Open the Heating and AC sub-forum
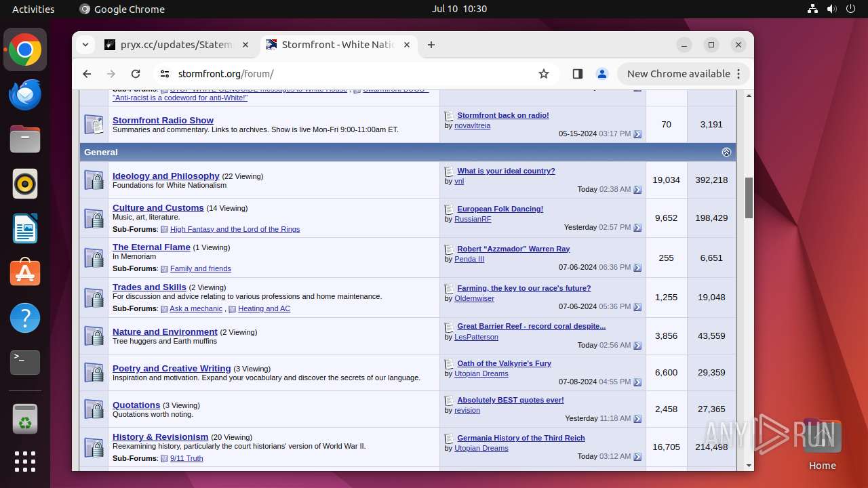868x488 pixels. pos(264,308)
